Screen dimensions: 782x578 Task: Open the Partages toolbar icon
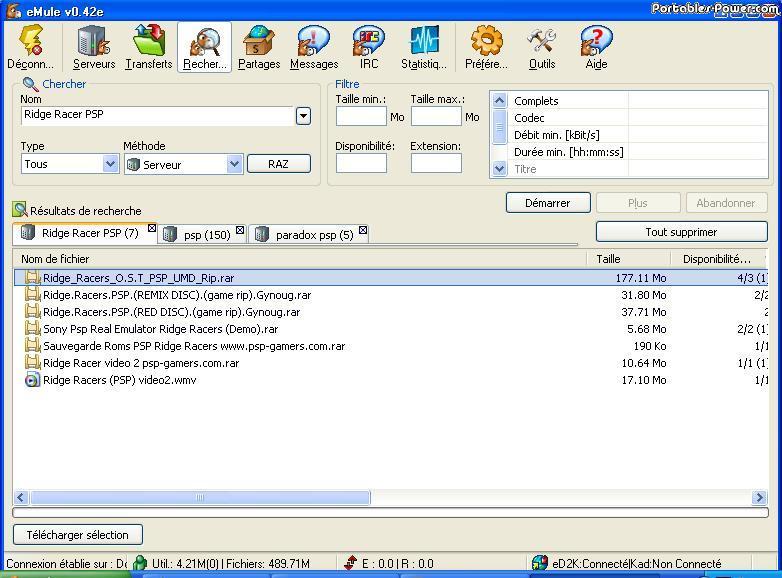click(x=259, y=47)
